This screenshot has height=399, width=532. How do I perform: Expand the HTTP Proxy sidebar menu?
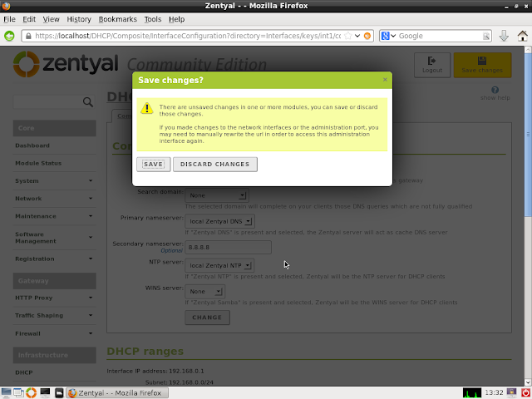click(54, 298)
